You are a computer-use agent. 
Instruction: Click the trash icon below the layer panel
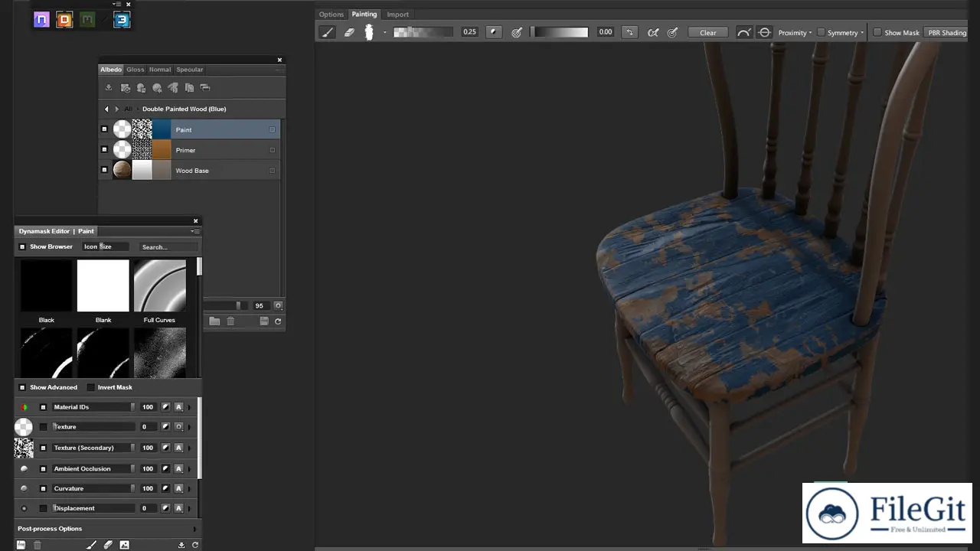tap(230, 321)
